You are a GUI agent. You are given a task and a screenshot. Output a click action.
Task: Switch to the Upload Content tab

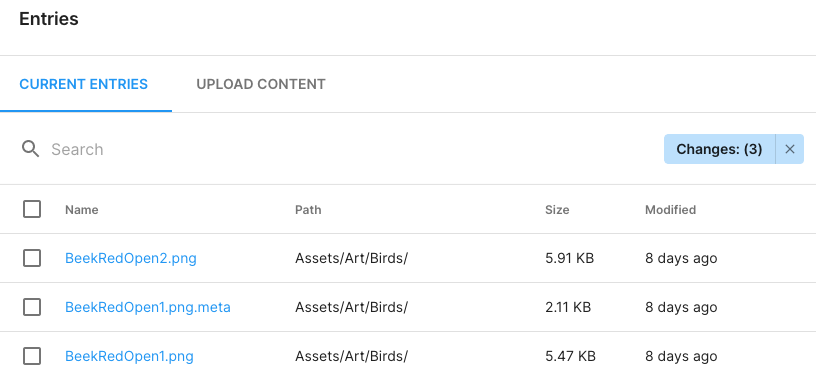click(x=261, y=84)
